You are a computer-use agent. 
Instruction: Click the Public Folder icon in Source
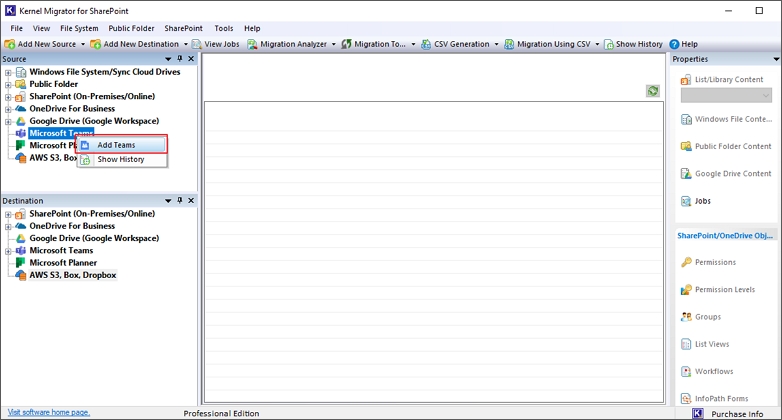point(21,84)
